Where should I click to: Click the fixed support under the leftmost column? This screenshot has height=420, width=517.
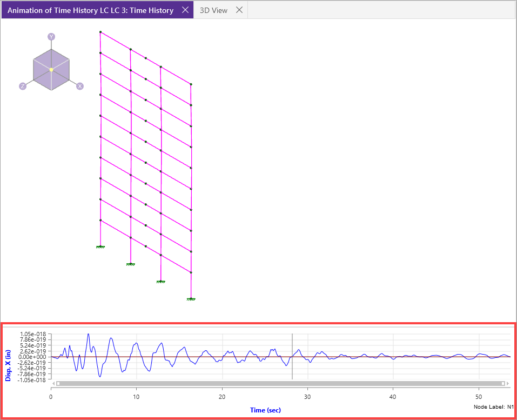[x=100, y=246]
